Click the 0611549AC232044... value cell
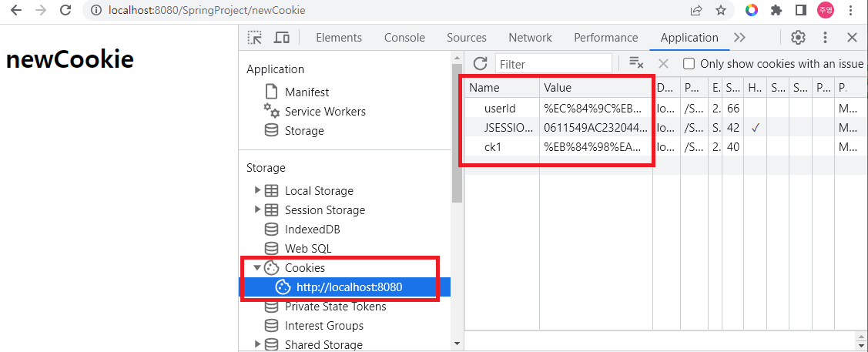This screenshot has height=352, width=868. pos(596,127)
